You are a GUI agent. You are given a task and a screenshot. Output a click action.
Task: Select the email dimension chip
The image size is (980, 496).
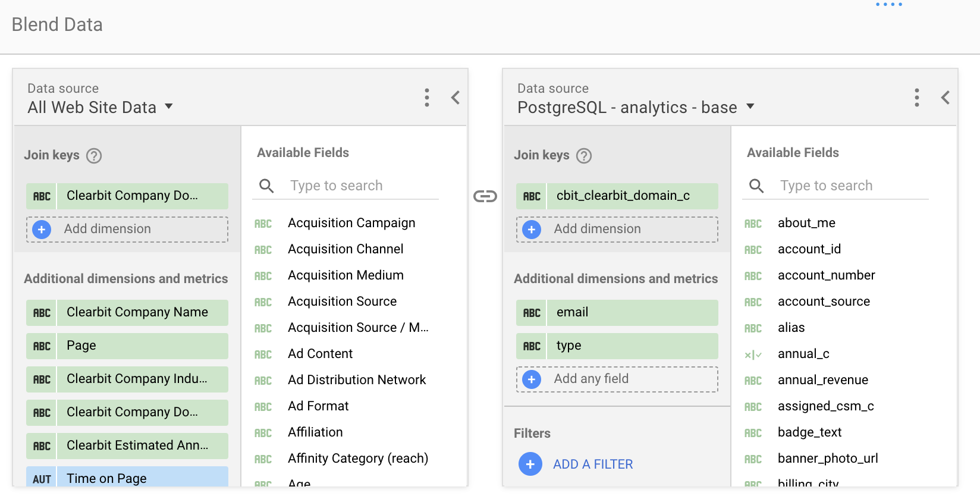click(x=617, y=313)
